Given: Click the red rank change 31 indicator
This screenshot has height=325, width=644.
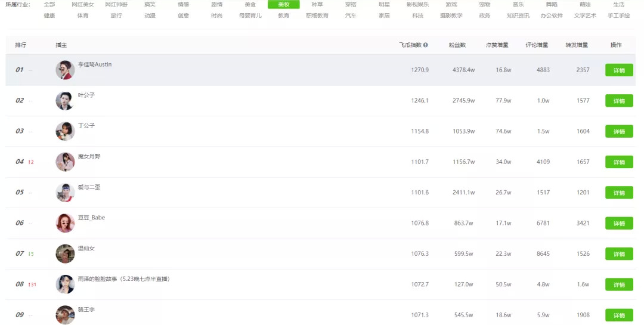Looking at the screenshot, I should [32, 284].
